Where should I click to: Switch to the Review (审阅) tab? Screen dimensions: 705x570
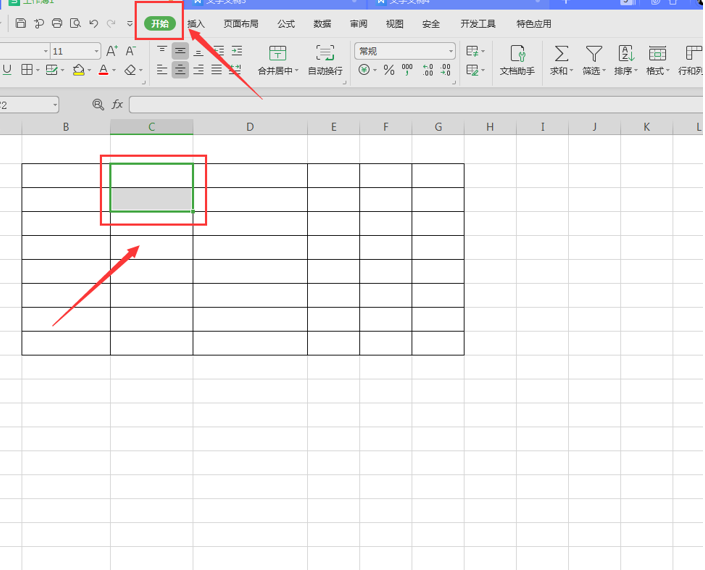coord(358,24)
